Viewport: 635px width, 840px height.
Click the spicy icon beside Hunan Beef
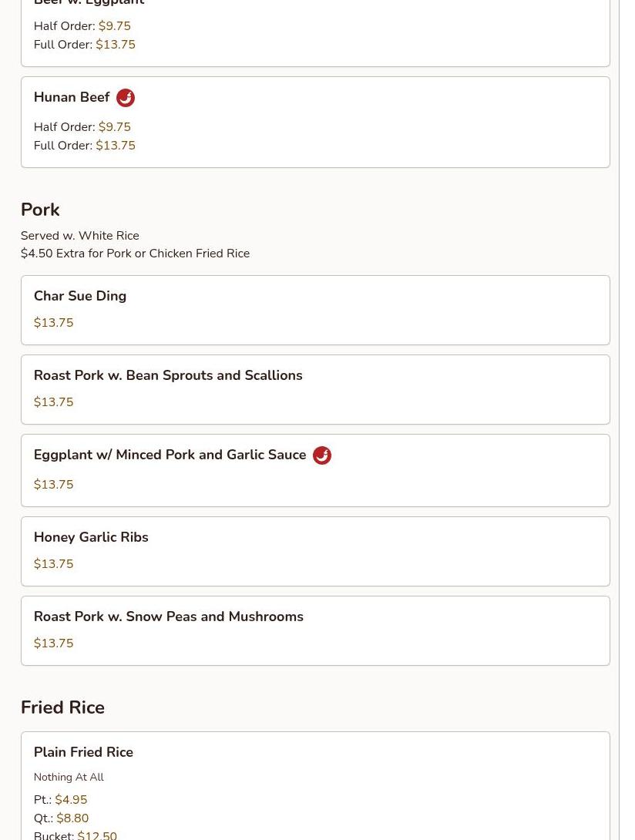pyautogui.click(x=126, y=98)
